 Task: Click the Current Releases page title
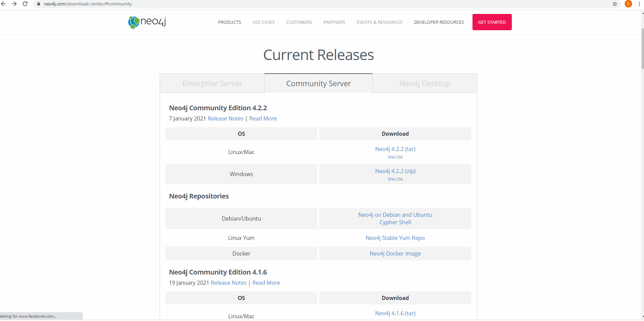(x=319, y=55)
